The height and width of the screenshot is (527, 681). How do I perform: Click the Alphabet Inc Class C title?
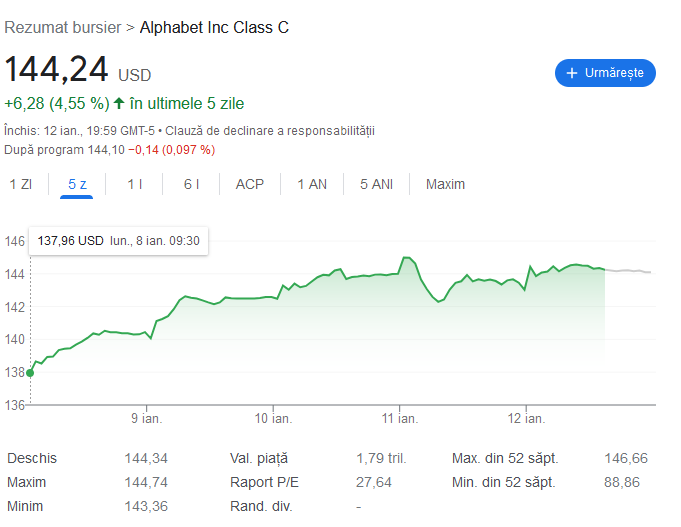pyautogui.click(x=214, y=27)
